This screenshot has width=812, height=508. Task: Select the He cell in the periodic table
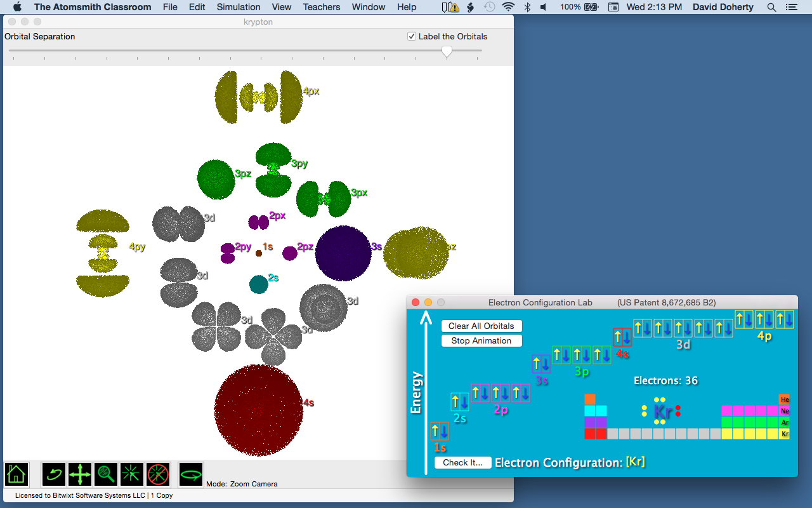pyautogui.click(x=784, y=399)
